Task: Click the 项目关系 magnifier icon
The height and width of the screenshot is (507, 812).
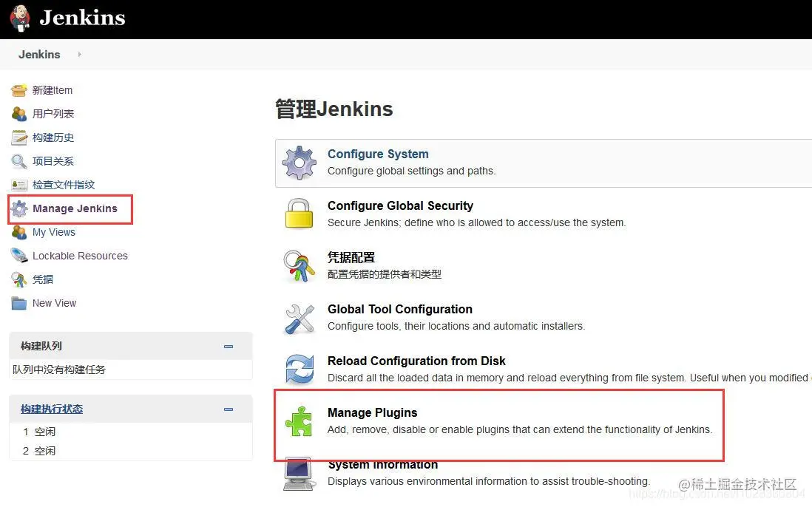Action: coord(19,161)
